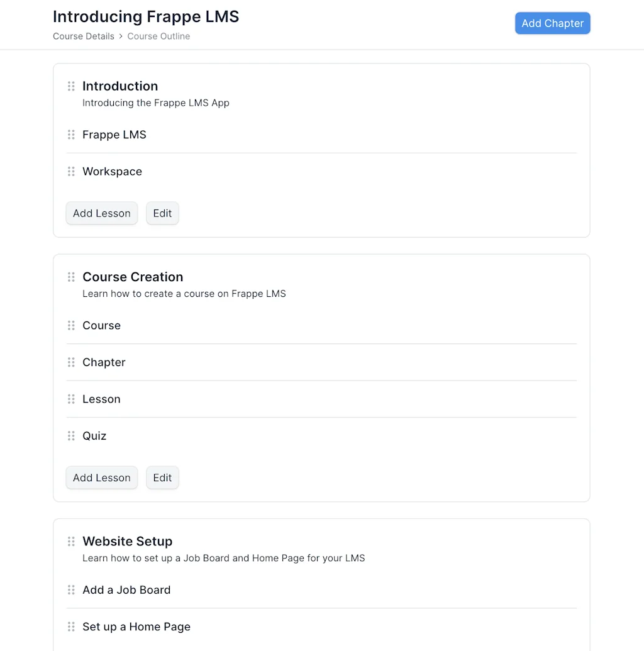Click drag handle beside Introduction chapter
This screenshot has width=644, height=651.
pos(71,86)
